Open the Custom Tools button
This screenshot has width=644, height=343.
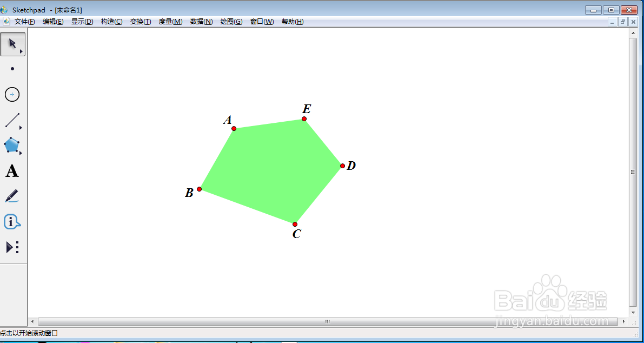[12, 247]
